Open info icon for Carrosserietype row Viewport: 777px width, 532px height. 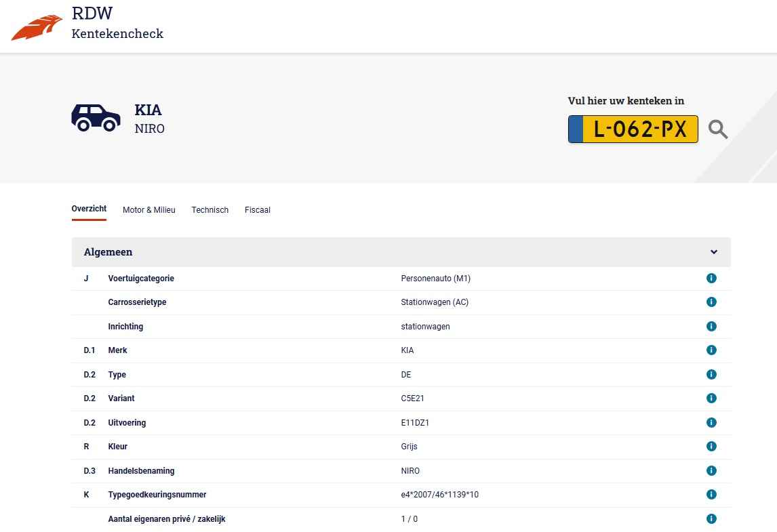tap(711, 302)
